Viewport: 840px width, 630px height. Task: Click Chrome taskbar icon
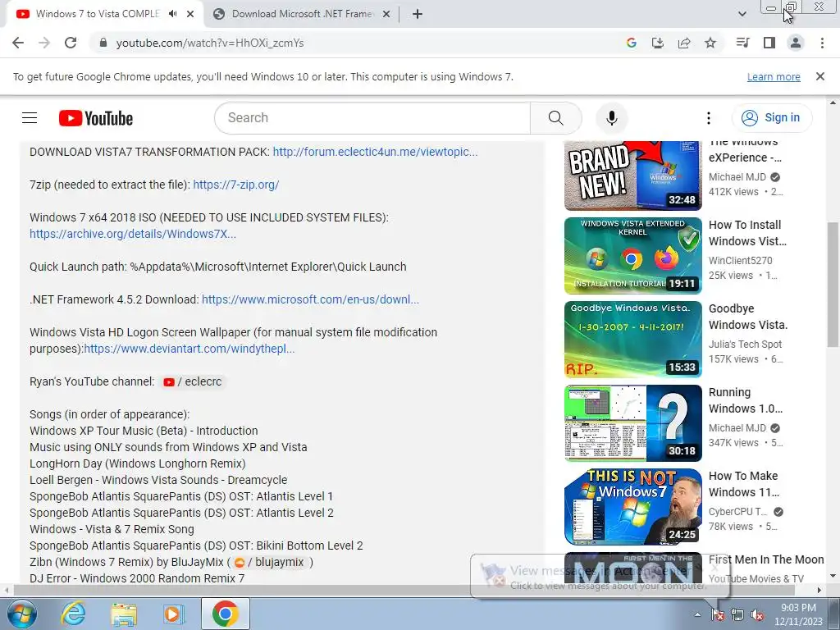point(225,614)
